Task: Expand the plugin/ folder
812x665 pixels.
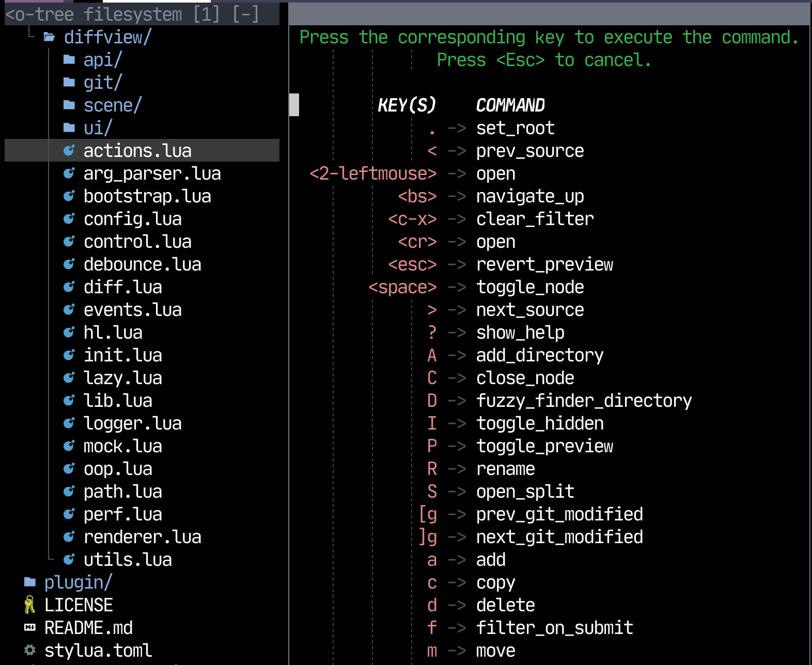Action: (x=78, y=582)
